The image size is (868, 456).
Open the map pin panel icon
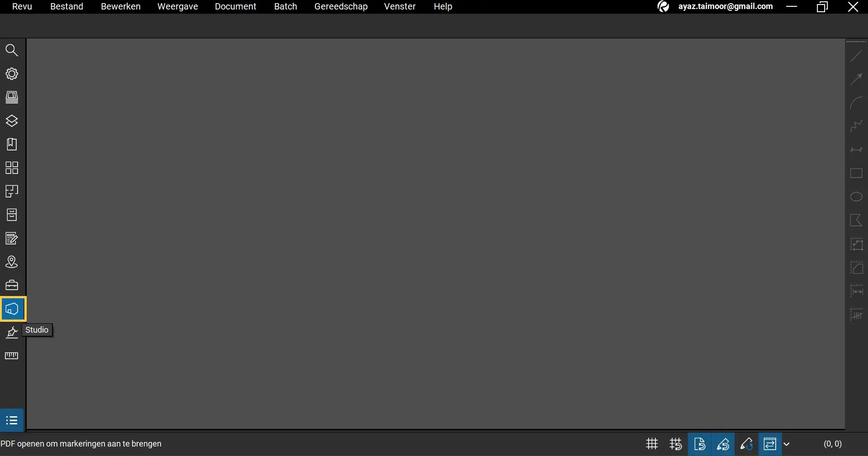[12, 262]
